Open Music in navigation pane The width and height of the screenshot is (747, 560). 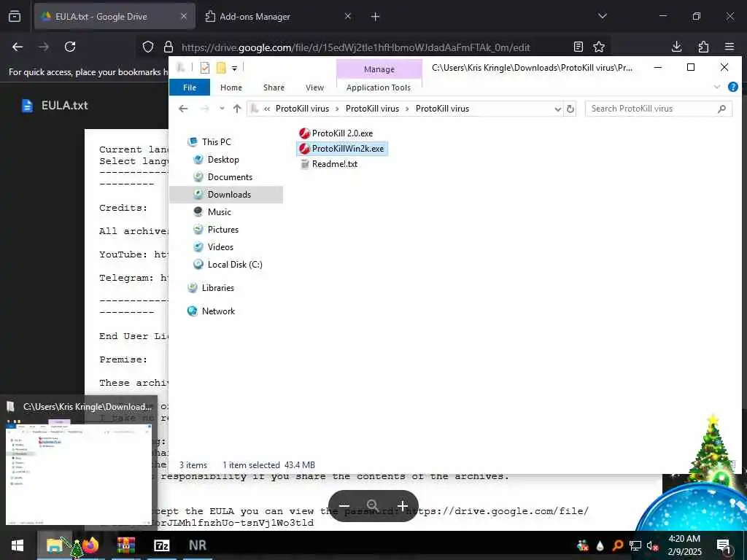[x=212, y=212]
